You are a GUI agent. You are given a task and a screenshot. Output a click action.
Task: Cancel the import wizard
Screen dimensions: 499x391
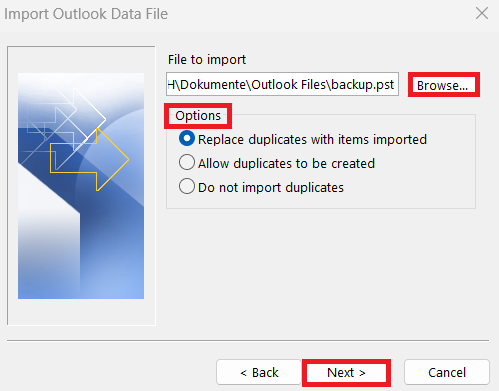point(447,372)
